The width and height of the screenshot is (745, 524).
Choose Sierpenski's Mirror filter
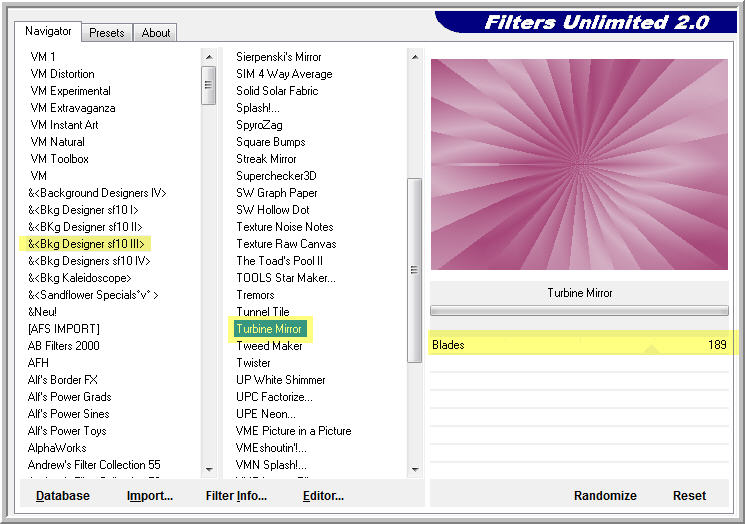click(278, 57)
